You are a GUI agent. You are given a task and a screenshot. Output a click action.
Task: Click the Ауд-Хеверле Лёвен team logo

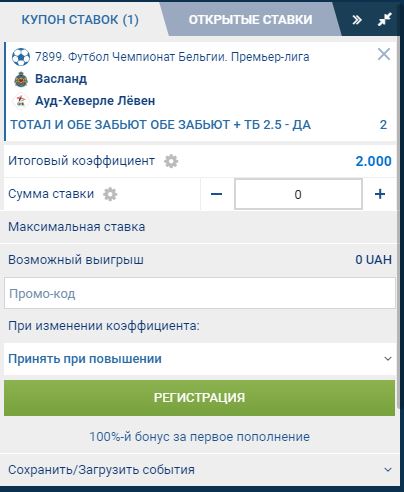[x=21, y=101]
